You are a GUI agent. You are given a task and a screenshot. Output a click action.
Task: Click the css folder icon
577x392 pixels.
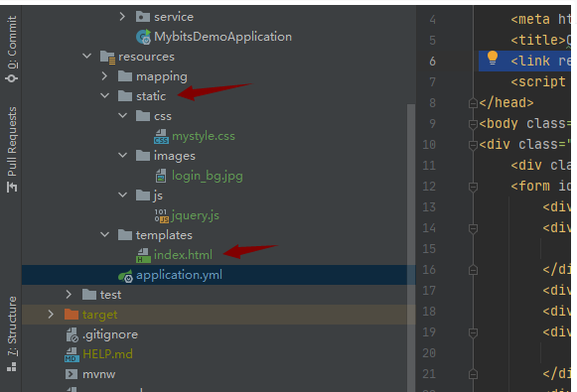(143, 116)
